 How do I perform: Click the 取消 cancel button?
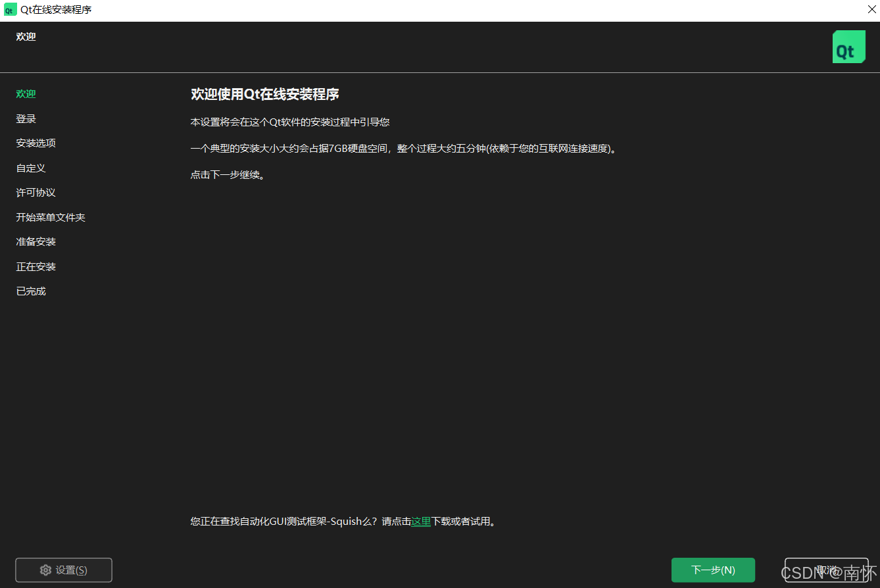click(x=827, y=570)
